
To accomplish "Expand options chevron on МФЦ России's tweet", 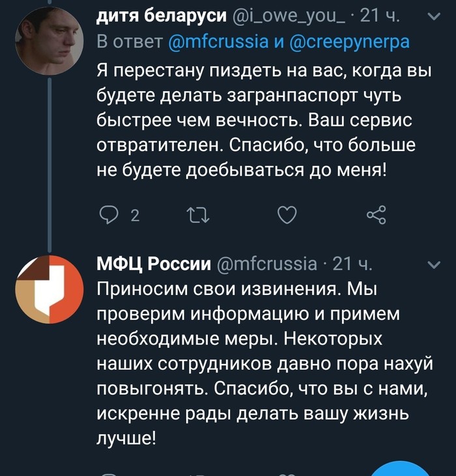I will click(x=432, y=263).
